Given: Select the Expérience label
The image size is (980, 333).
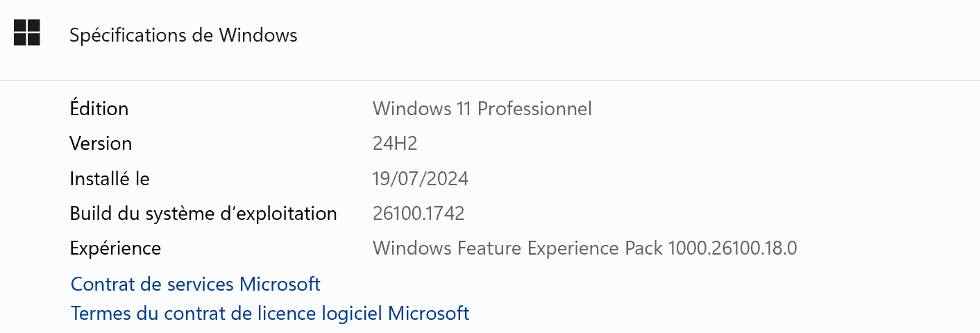Looking at the screenshot, I should point(115,248).
